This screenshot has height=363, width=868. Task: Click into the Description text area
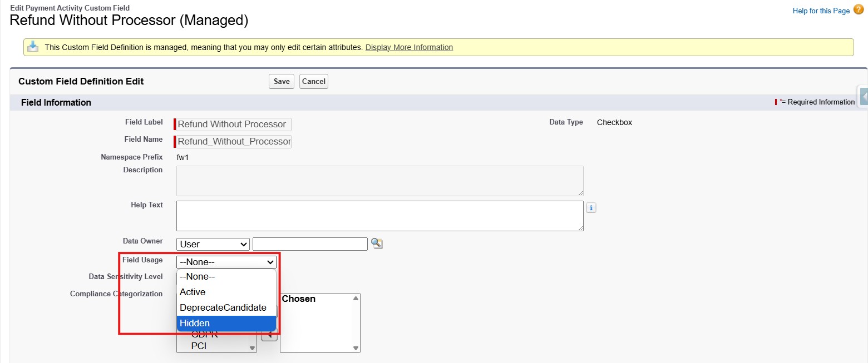pyautogui.click(x=380, y=181)
